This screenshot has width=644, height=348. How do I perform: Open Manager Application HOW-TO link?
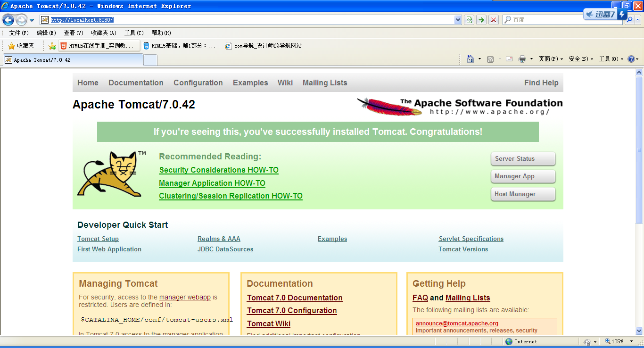[212, 183]
